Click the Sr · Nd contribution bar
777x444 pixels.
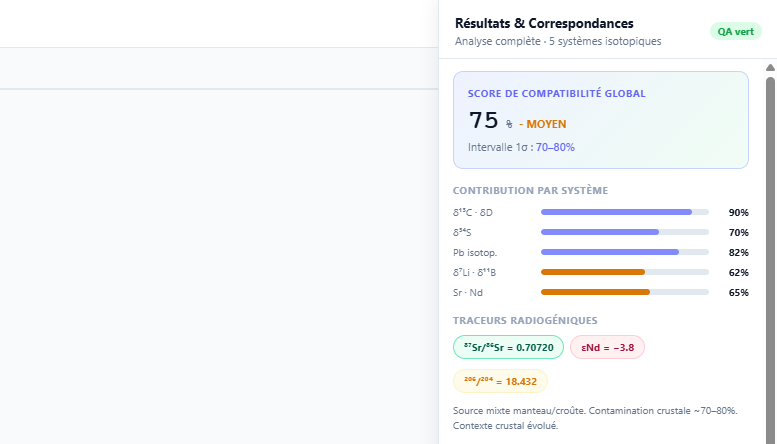624,292
